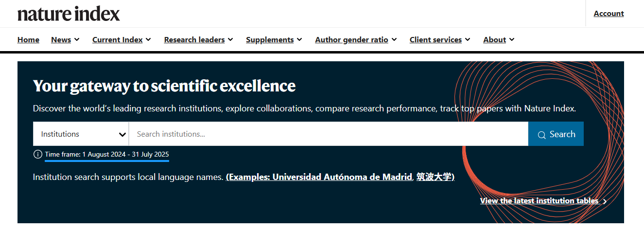Expand the Author gender ratio chevron
Viewport: 644px width, 232px height.
click(394, 40)
